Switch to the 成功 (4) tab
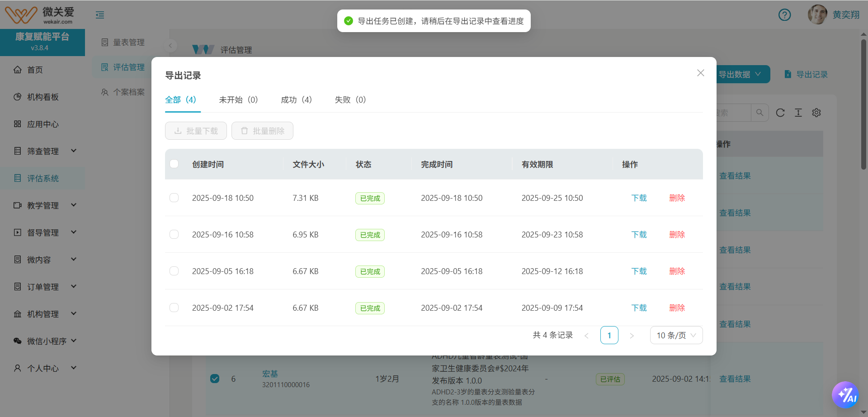 coord(296,100)
